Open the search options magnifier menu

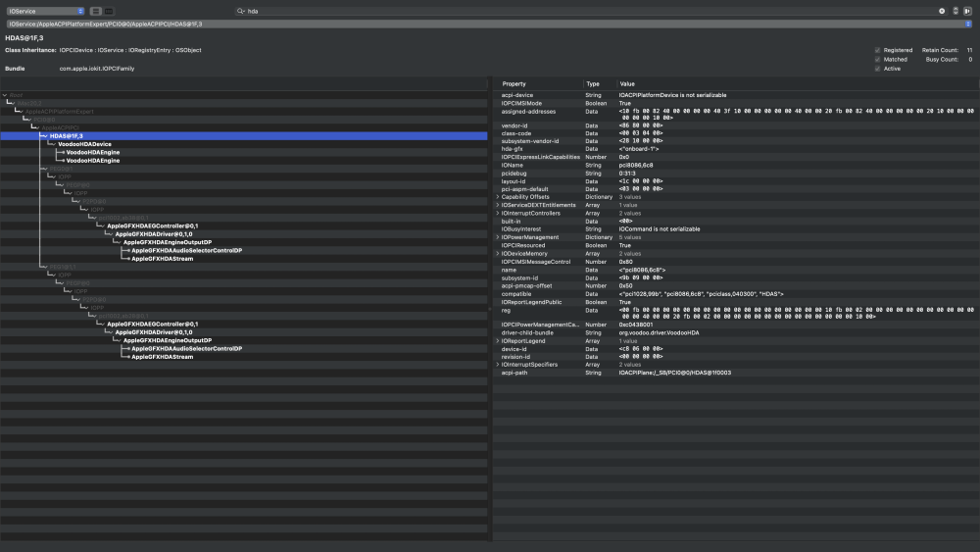241,11
